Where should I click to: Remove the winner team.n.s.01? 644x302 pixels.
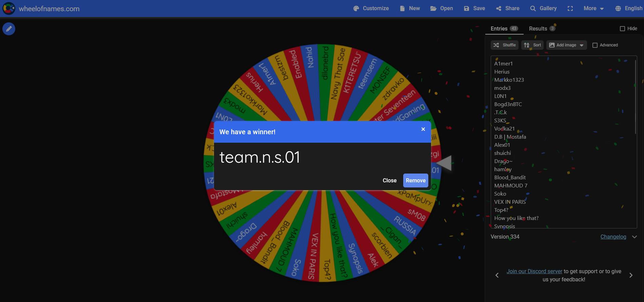pos(415,181)
